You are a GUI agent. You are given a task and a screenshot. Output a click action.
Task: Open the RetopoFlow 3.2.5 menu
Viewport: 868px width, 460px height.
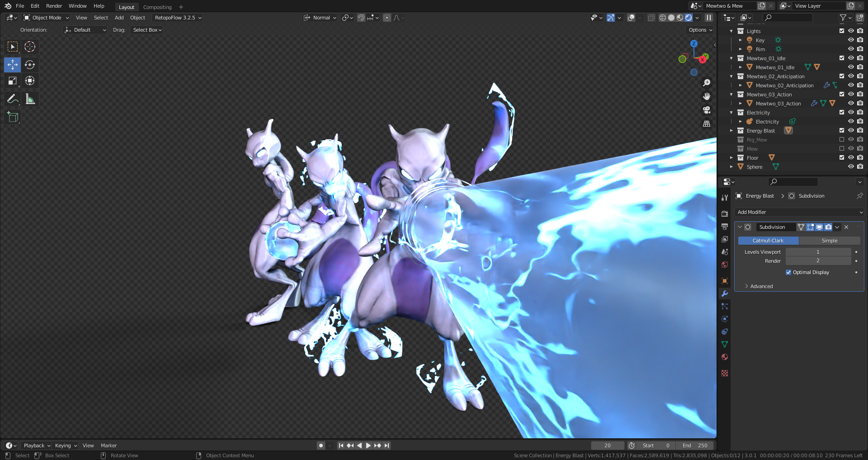(x=178, y=18)
